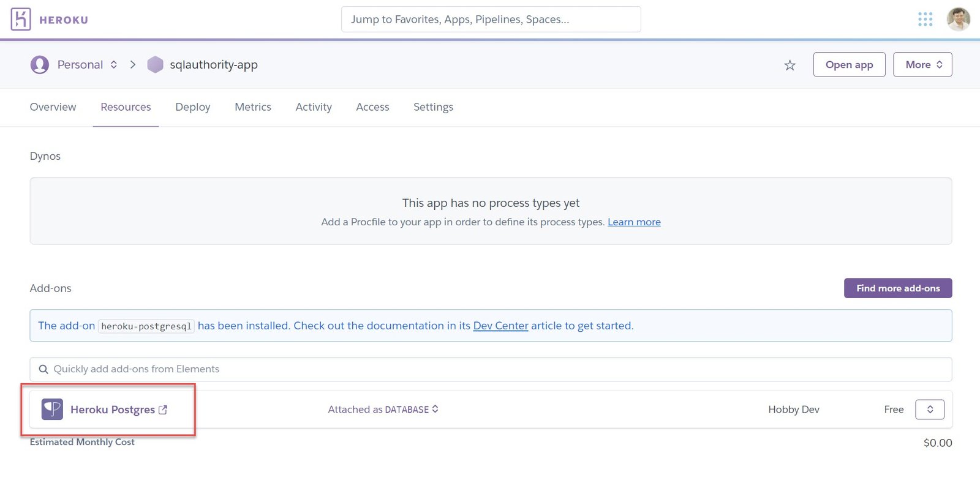
Task: Click 'This app has no process types yet'
Action: pyautogui.click(x=491, y=203)
